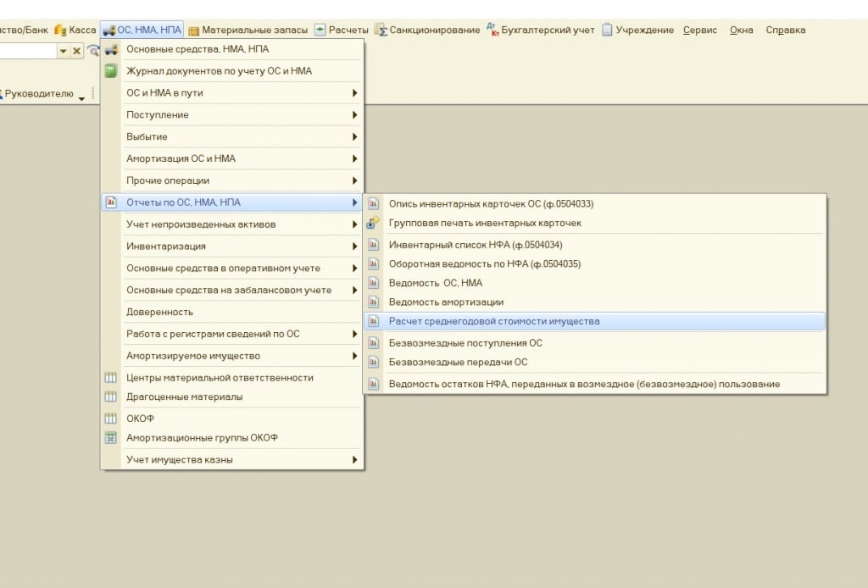The image size is (868, 588).
Task: Clear the search field with X button
Action: [x=76, y=52]
